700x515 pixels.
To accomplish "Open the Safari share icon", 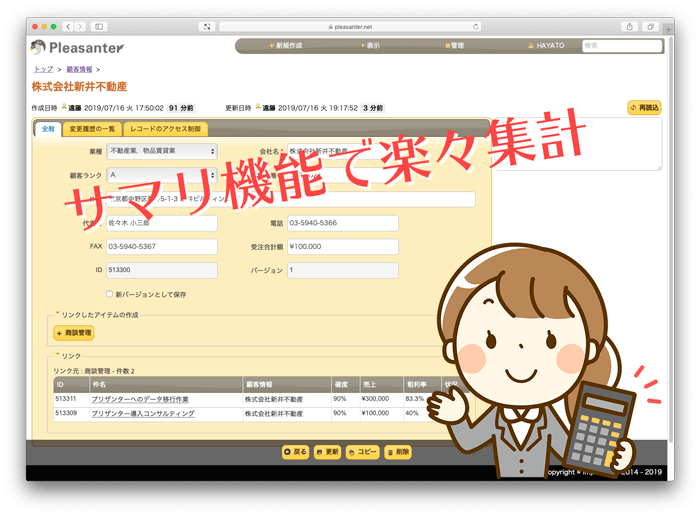I will tap(629, 27).
